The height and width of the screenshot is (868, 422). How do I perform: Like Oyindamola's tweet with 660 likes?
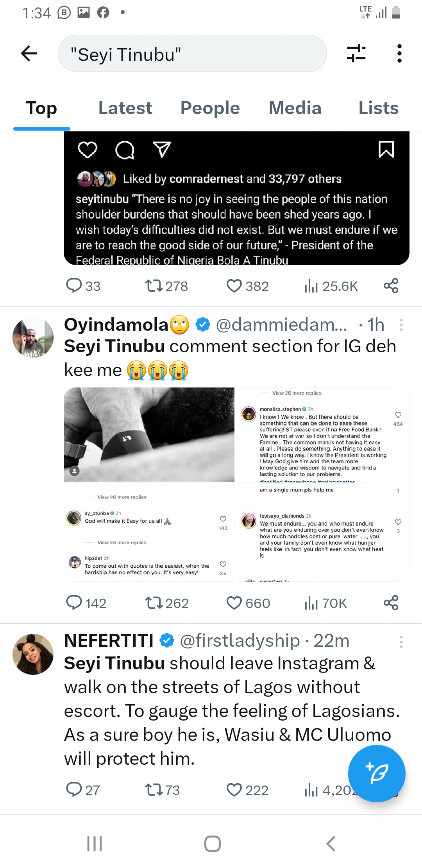234,603
